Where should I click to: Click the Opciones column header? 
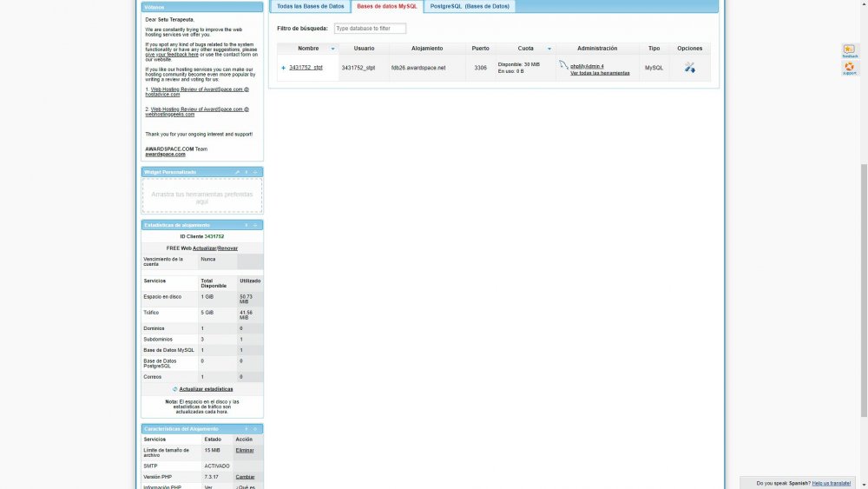(689, 49)
